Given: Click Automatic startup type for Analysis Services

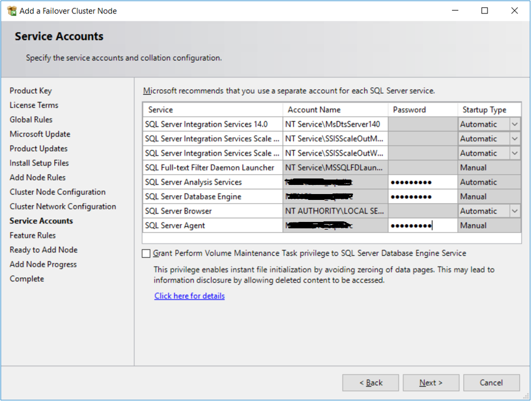Looking at the screenshot, I should point(489,182).
